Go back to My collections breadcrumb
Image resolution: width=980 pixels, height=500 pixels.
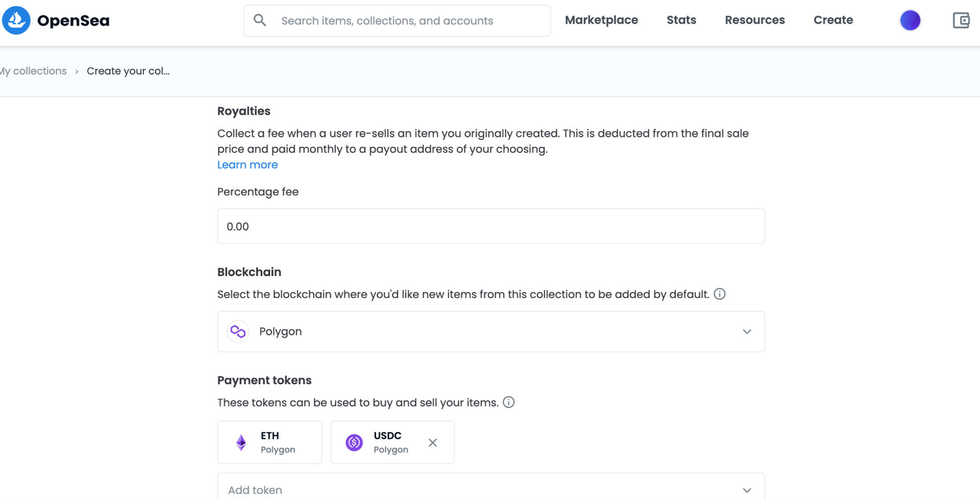click(35, 71)
